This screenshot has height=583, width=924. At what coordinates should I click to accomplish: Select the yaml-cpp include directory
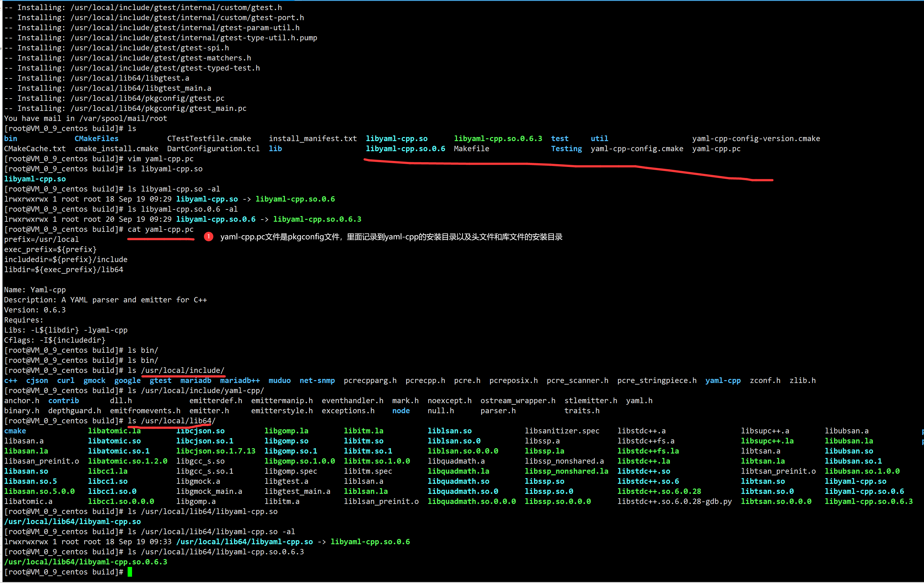723,380
